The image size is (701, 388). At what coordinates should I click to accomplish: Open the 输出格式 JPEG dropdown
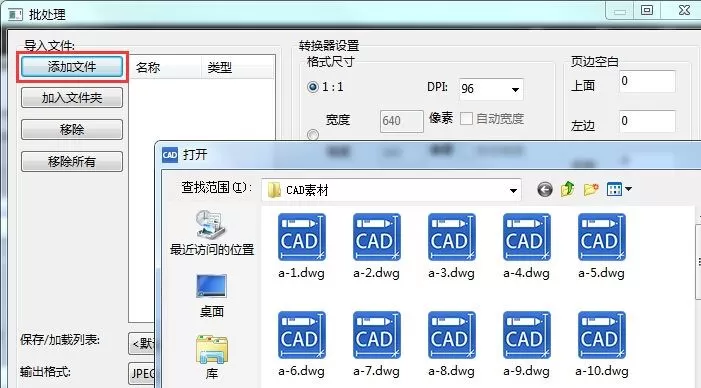(x=141, y=373)
